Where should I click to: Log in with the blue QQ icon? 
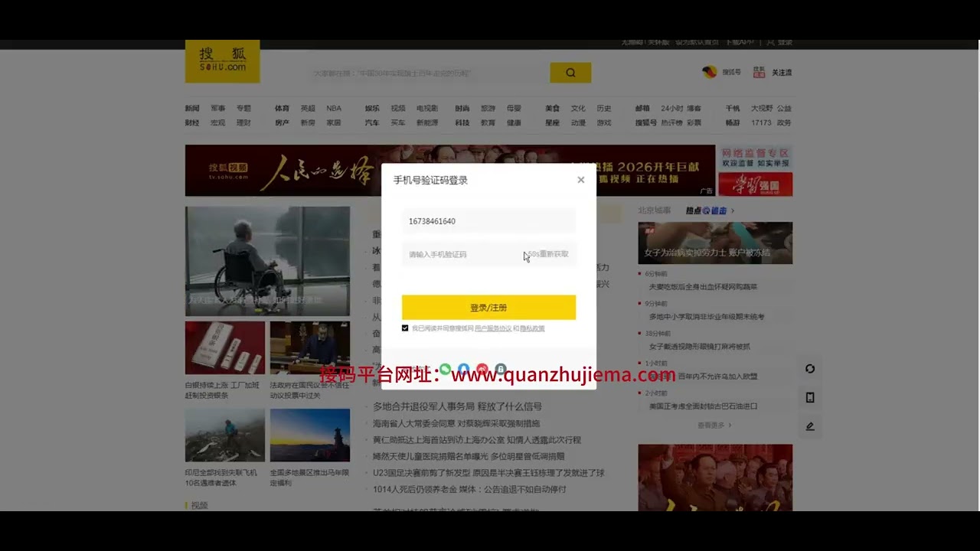point(464,370)
